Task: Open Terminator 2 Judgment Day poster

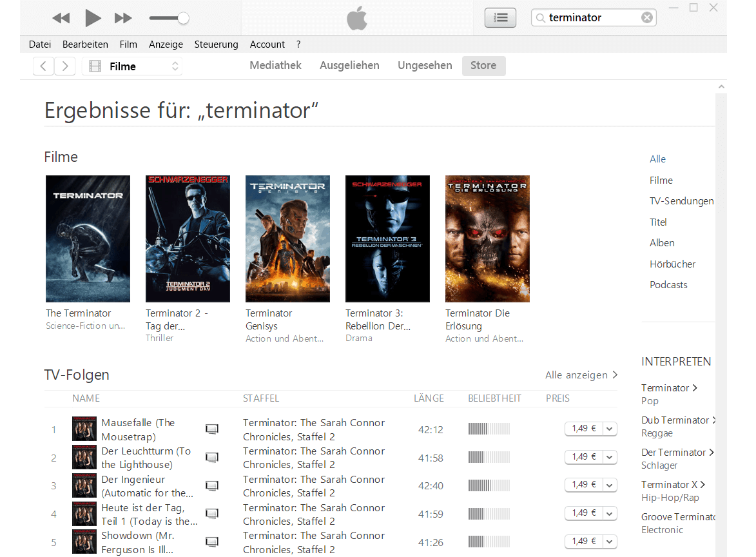Action: 188,239
